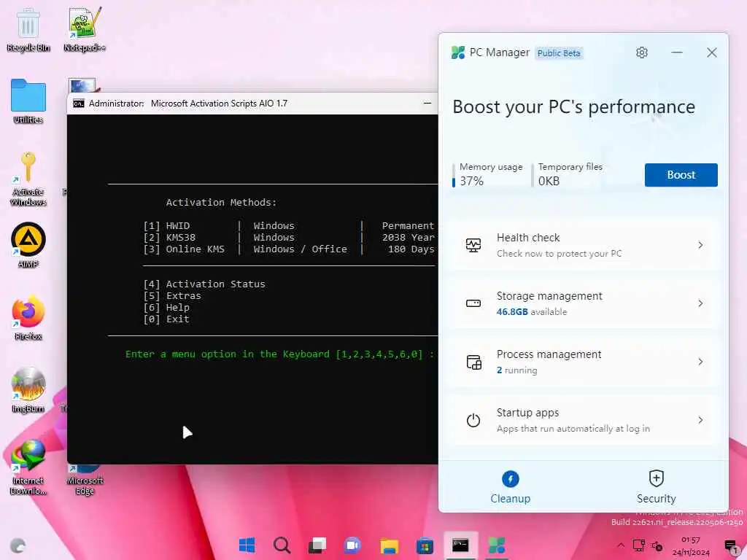Click the PC Manager logo icon
The height and width of the screenshot is (560, 747).
pos(458,52)
